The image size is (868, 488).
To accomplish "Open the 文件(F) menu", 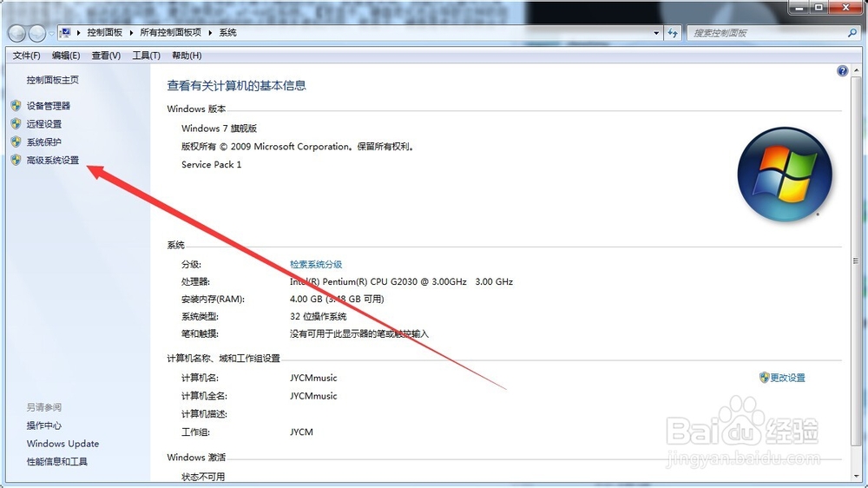I will coord(26,56).
